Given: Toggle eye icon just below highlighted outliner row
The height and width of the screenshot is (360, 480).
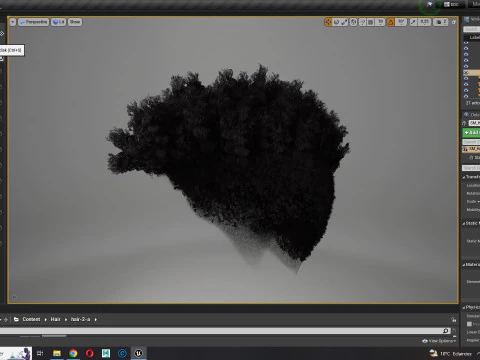Looking at the screenshot, I should (x=466, y=78).
